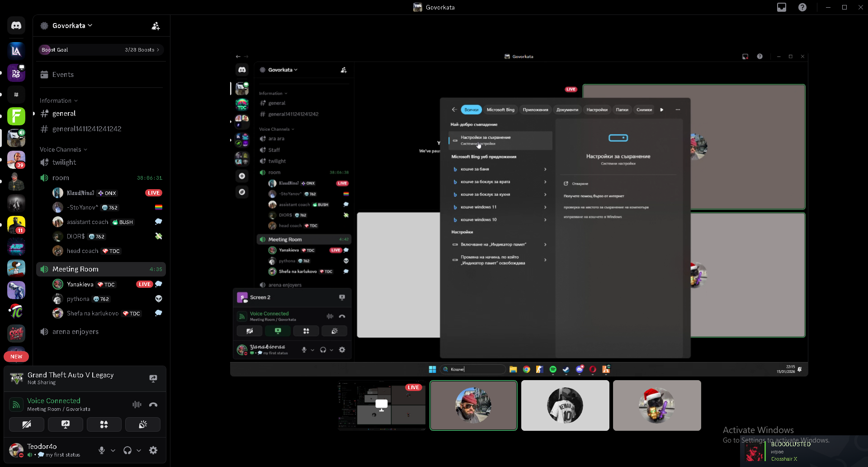868x467 pixels.
Task: Open the live stream thumbnail tile
Action: point(382,405)
